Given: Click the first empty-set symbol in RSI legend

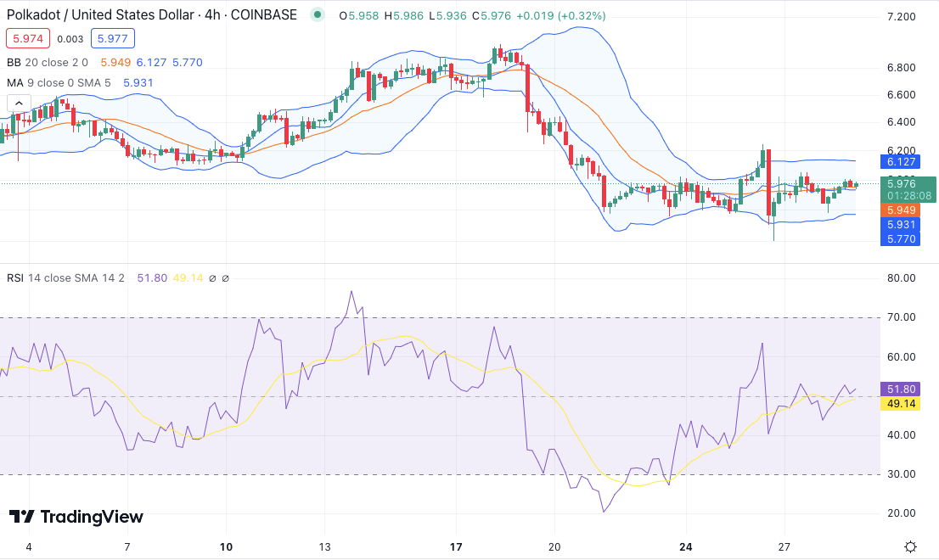Looking at the screenshot, I should (212, 278).
